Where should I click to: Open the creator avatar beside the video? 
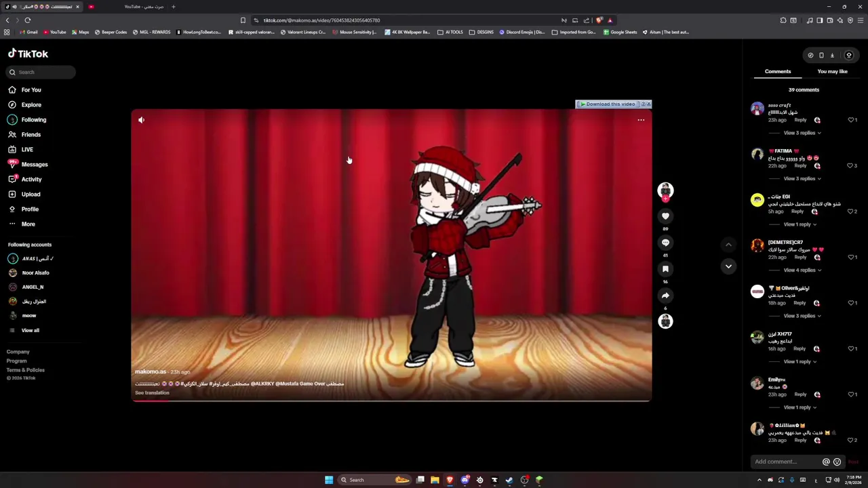point(665,190)
